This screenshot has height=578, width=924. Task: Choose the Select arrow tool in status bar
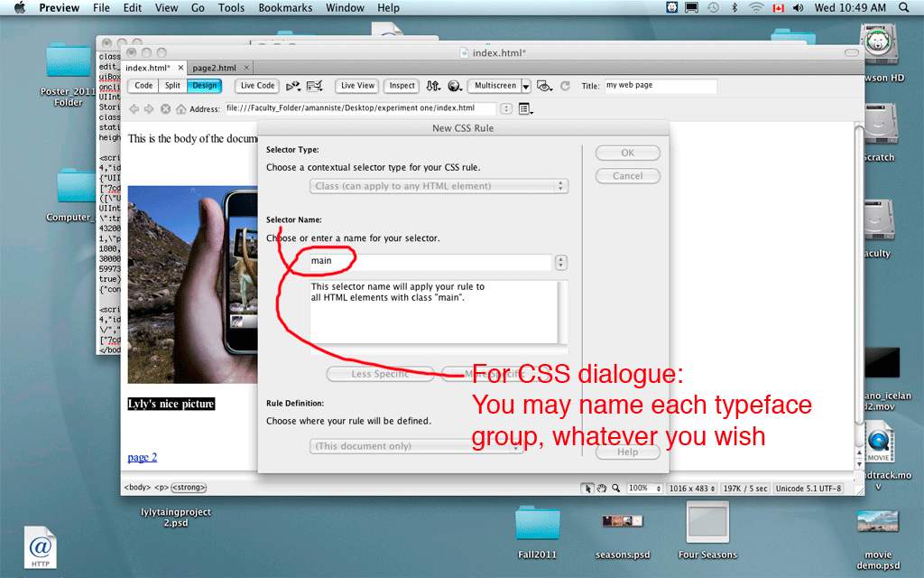click(587, 489)
